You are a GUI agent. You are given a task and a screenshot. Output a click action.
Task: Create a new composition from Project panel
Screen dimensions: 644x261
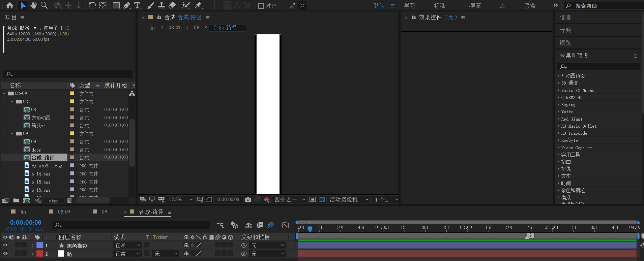(x=27, y=200)
